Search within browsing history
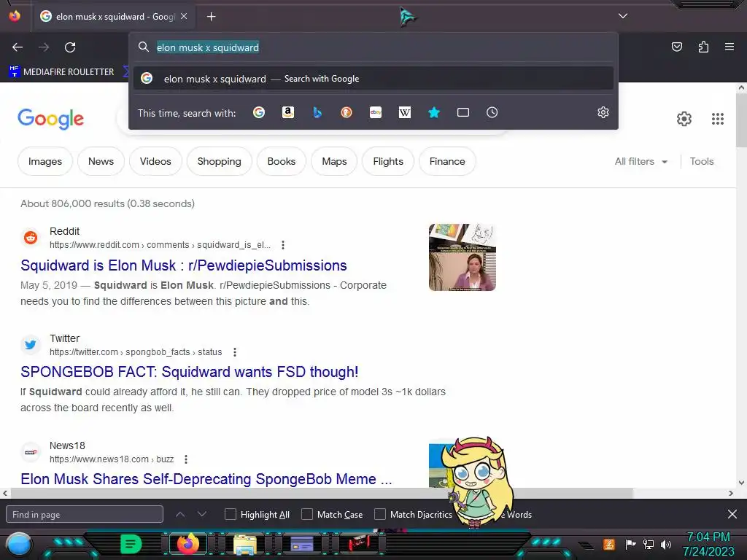The height and width of the screenshot is (560, 747). pyautogui.click(x=492, y=112)
